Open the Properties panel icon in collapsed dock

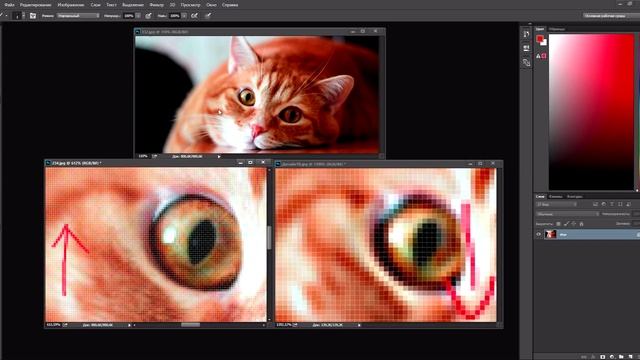[x=526, y=48]
